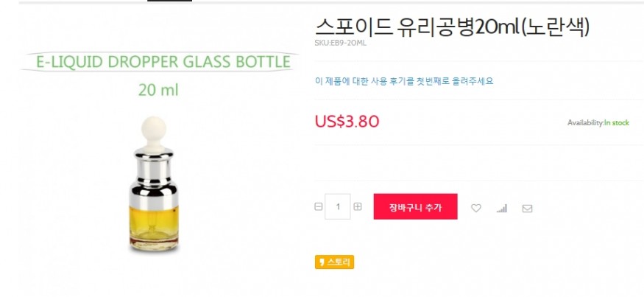Click the green 20 ml label
Image resolution: width=644 pixels, height=297 pixels.
click(158, 91)
